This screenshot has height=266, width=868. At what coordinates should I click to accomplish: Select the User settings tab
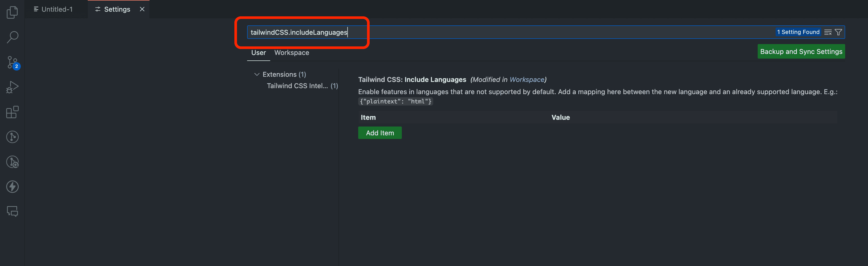pyautogui.click(x=259, y=53)
